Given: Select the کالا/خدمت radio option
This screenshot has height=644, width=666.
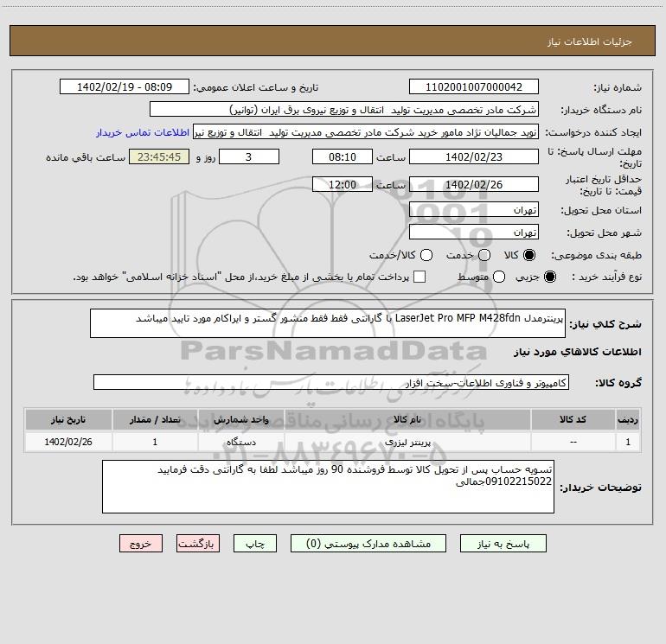Looking at the screenshot, I should (426, 255).
